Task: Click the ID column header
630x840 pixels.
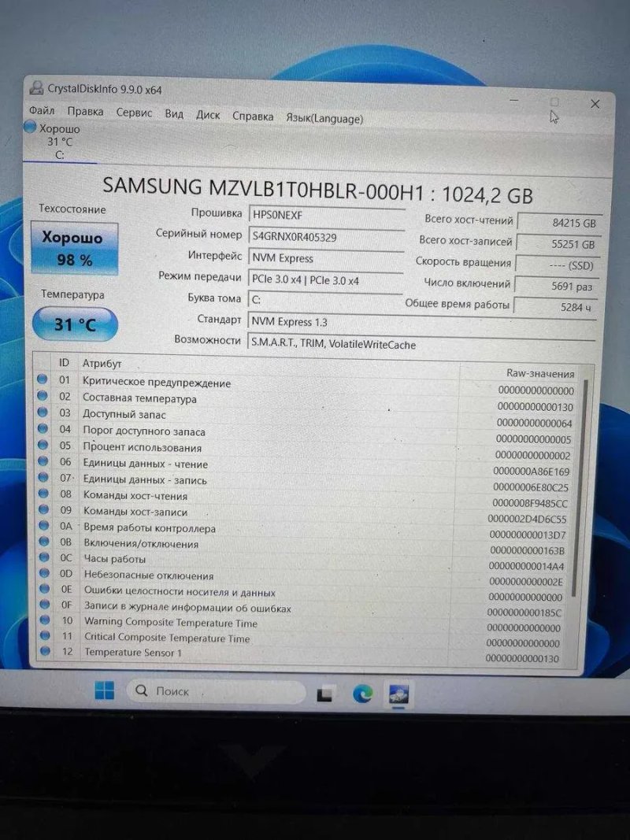Action: pos(64,363)
